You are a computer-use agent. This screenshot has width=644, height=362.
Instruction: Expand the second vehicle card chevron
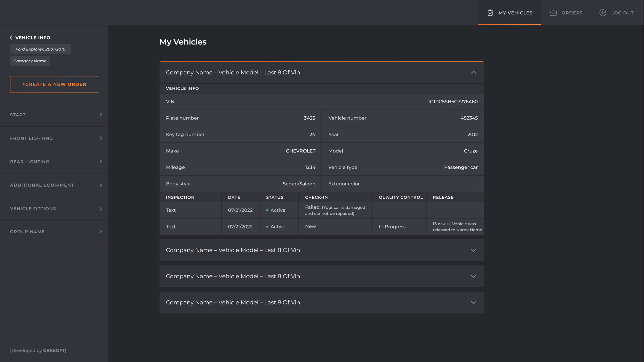point(473,250)
